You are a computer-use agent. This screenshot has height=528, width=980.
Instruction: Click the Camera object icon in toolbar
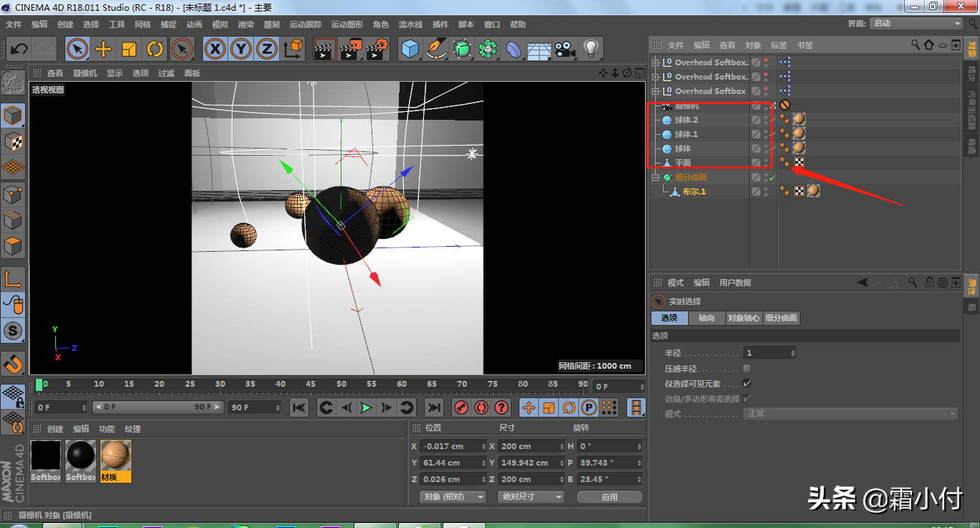[x=565, y=49]
